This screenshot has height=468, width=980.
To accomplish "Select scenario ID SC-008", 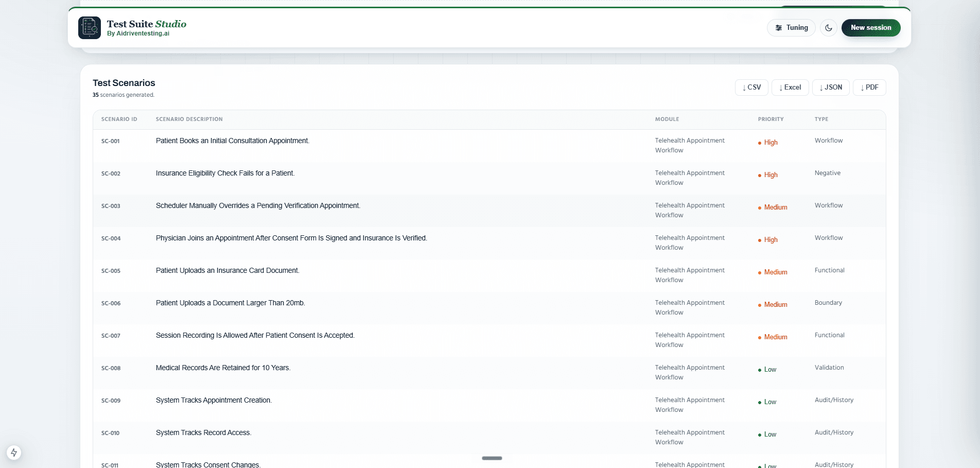I will [111, 368].
